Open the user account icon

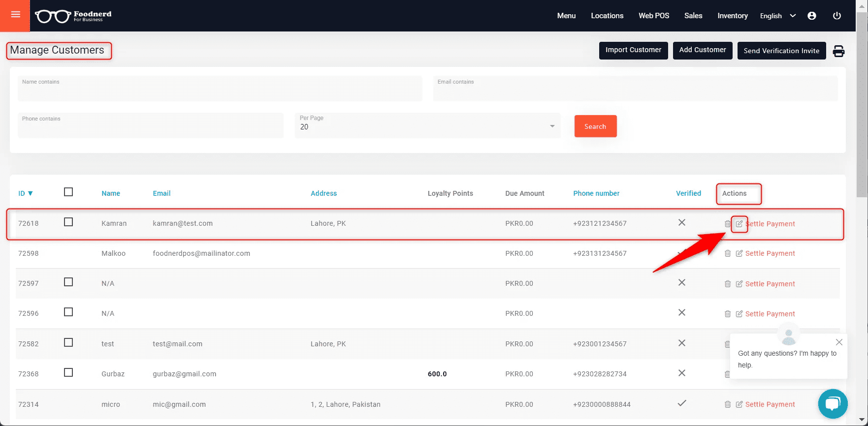pos(812,16)
